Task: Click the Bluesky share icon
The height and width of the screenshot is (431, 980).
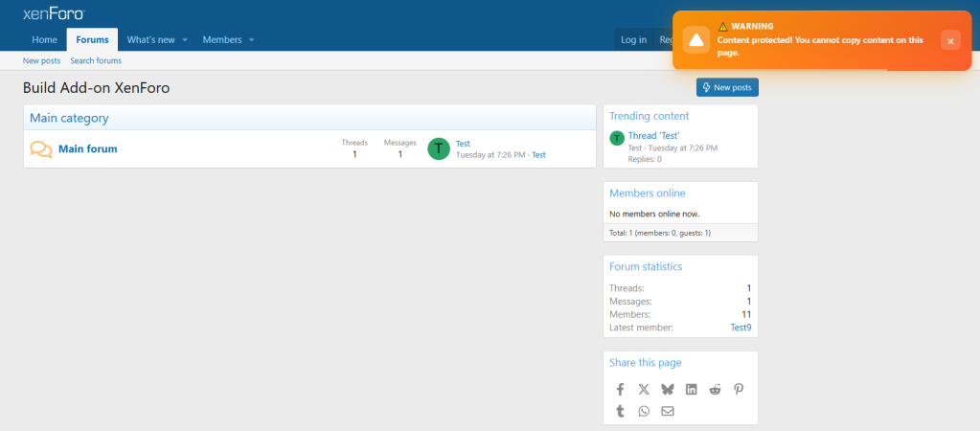Action: 668,389
